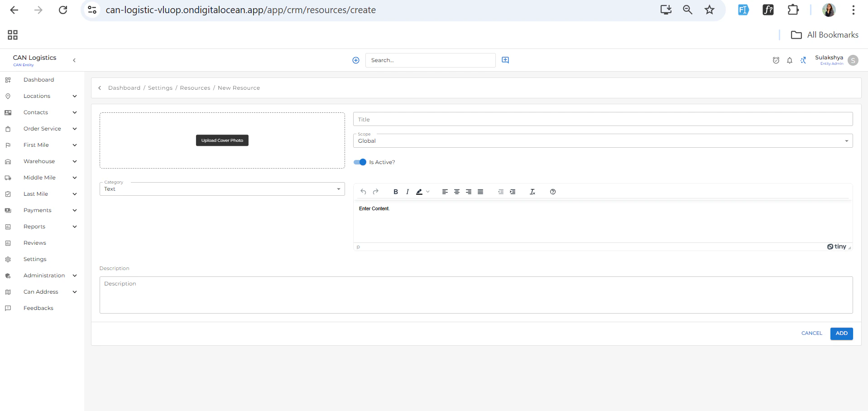Screen dimensions: 868x411
Task: Open browser extensions puzzle icon
Action: [x=793, y=10]
